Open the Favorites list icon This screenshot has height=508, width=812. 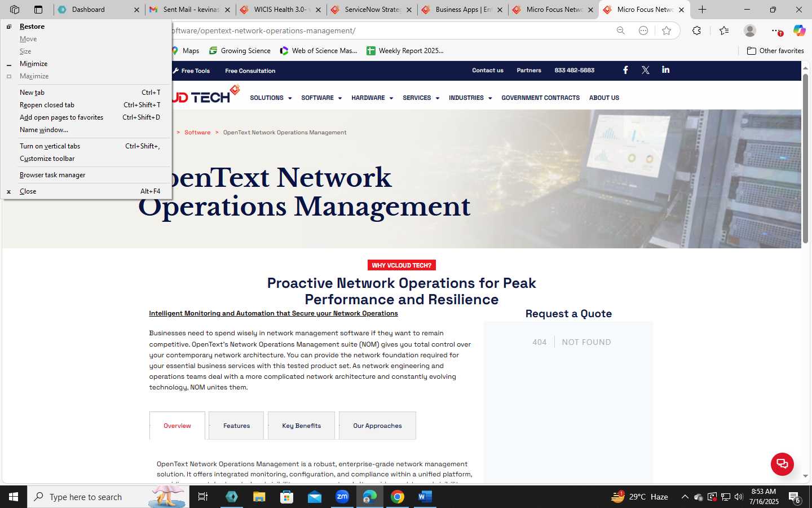(x=724, y=30)
